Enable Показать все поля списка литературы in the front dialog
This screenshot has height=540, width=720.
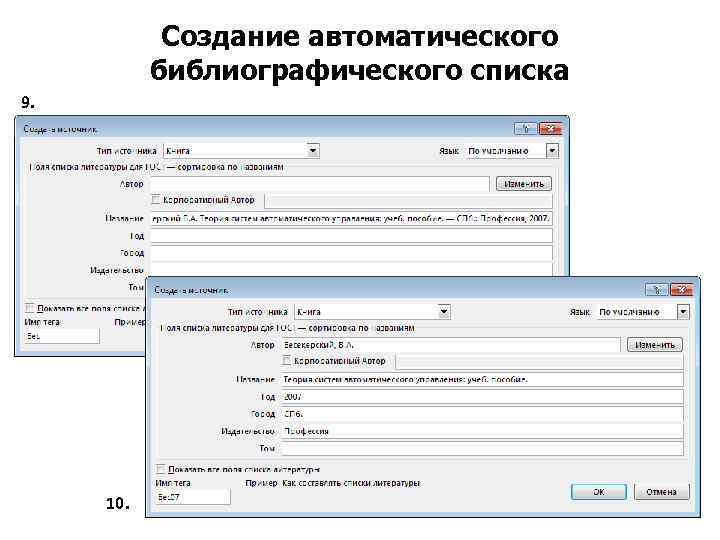click(161, 469)
